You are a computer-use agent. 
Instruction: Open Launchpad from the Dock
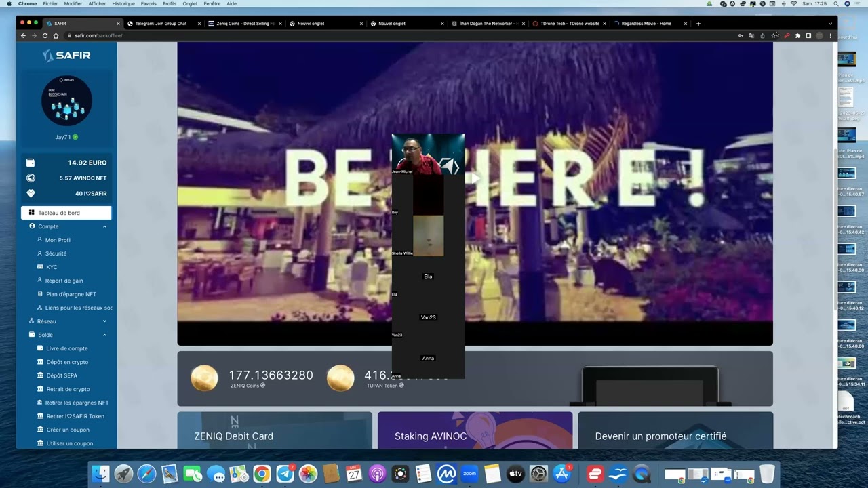pos(123,474)
